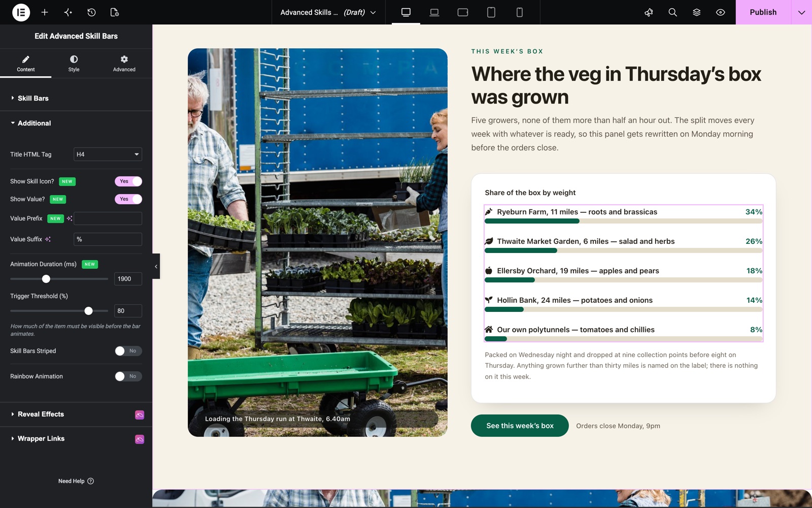Click the add element plus icon
This screenshot has width=812, height=508.
tap(45, 12)
